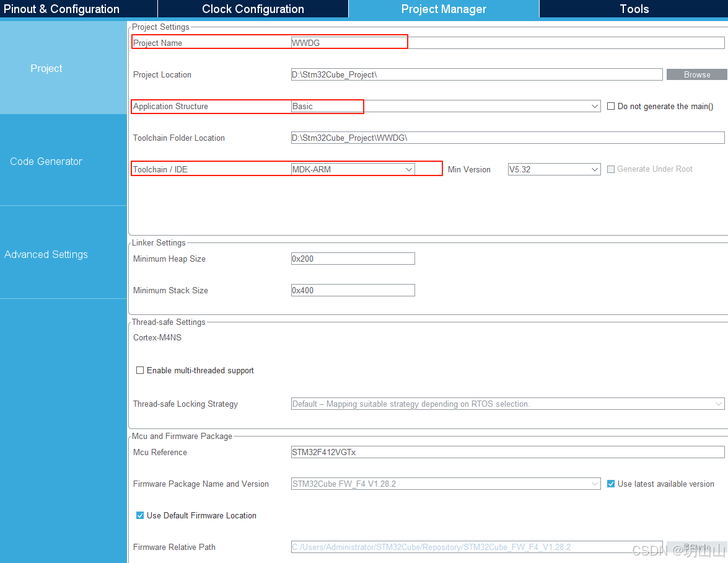Open the Toolchain / IDE dropdown
This screenshot has height=563, width=728.
point(353,169)
